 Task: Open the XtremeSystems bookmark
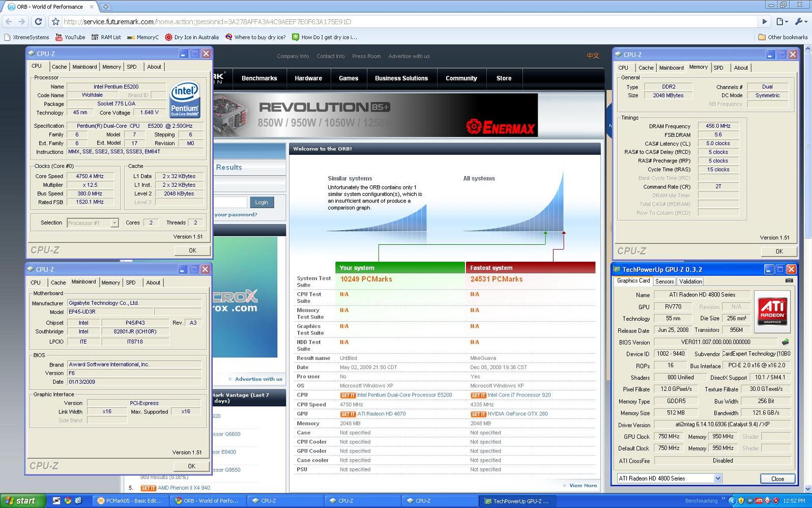click(26, 37)
